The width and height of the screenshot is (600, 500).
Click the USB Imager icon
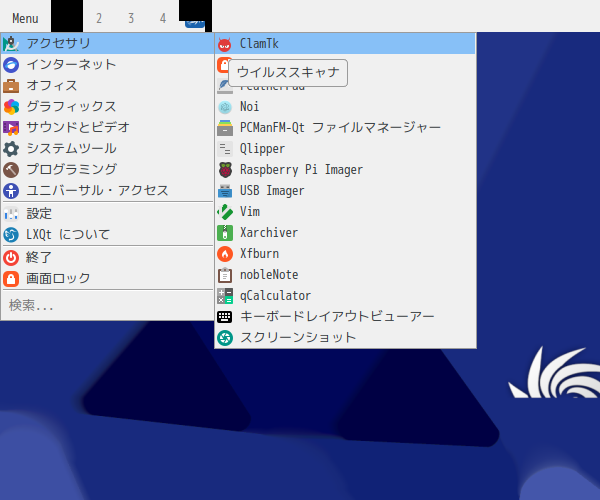[x=225, y=191]
